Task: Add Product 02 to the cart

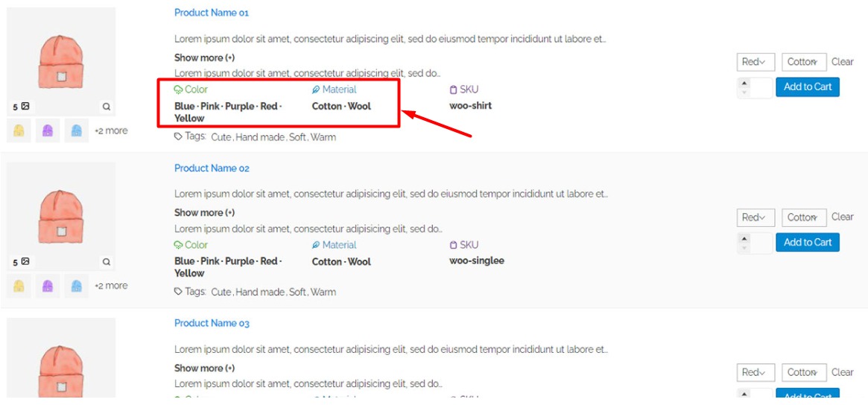Action: tap(808, 242)
